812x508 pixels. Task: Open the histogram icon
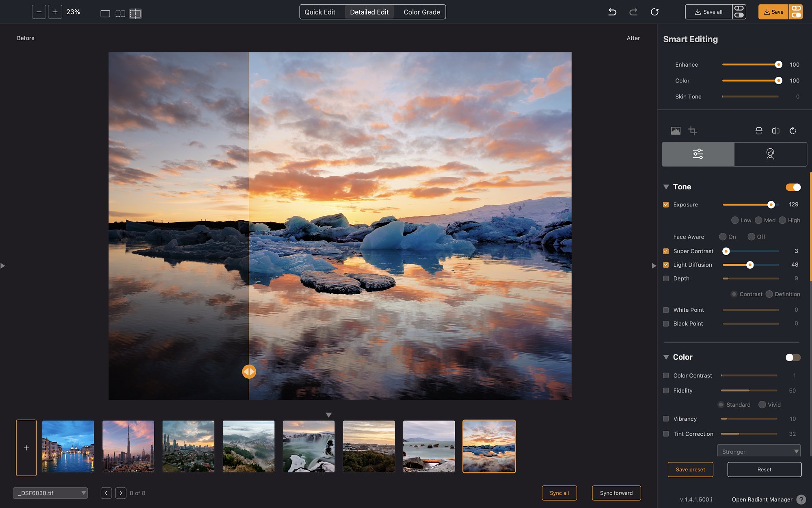676,130
